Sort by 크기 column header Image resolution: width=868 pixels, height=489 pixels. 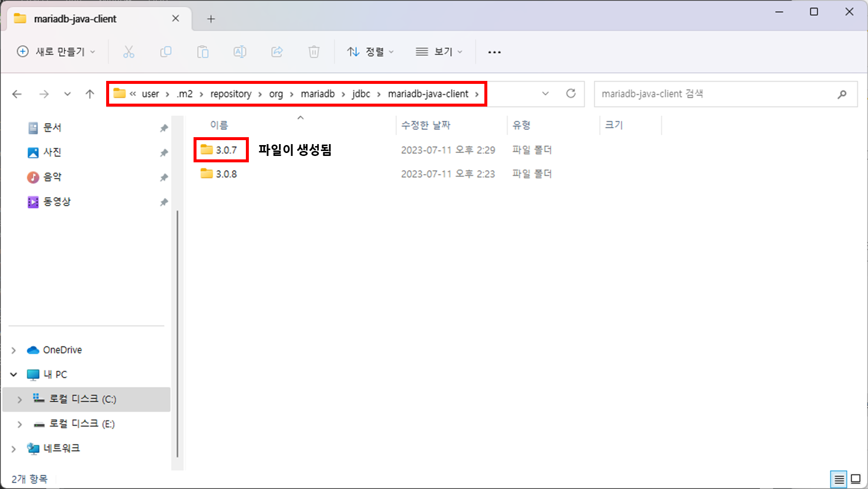(614, 125)
